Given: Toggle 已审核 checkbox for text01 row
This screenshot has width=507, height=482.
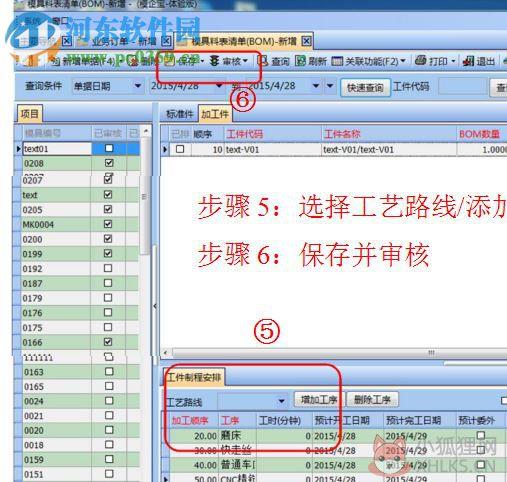Looking at the screenshot, I should 109,148.
